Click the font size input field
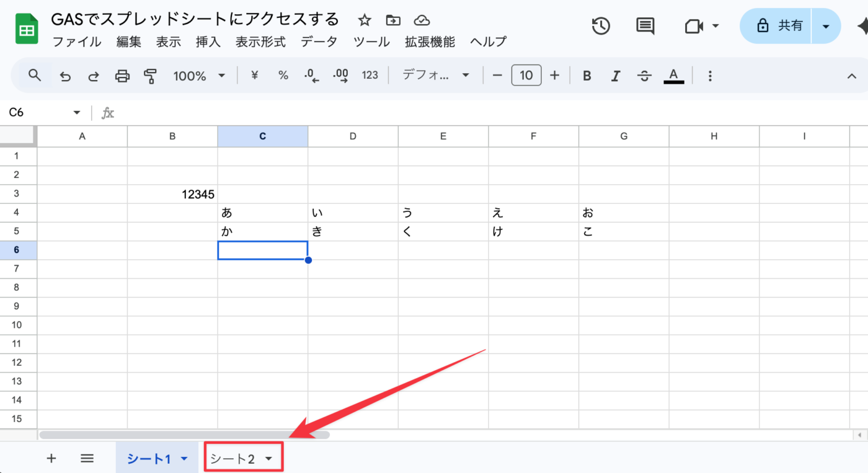Image resolution: width=868 pixels, height=473 pixels. point(526,76)
